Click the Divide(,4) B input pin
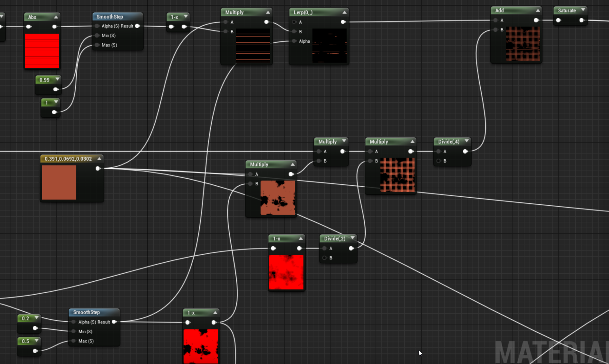The height and width of the screenshot is (364, 609). 439,161
